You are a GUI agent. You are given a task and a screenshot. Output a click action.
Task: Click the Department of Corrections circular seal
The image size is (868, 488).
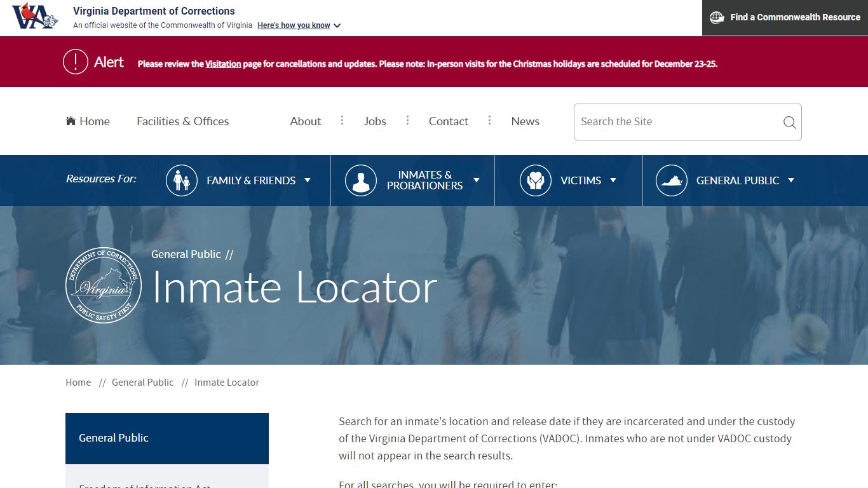click(x=104, y=285)
